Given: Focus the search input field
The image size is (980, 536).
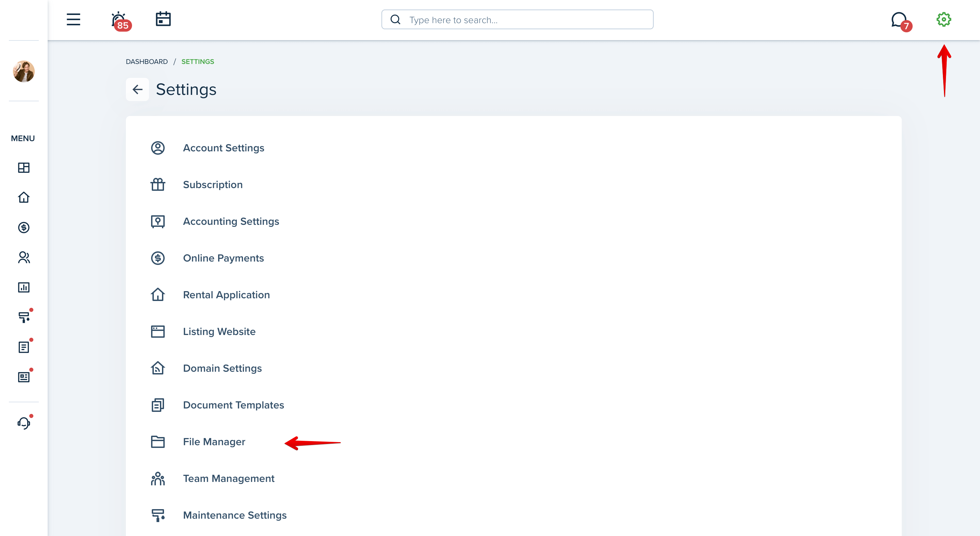Looking at the screenshot, I should coord(517,20).
